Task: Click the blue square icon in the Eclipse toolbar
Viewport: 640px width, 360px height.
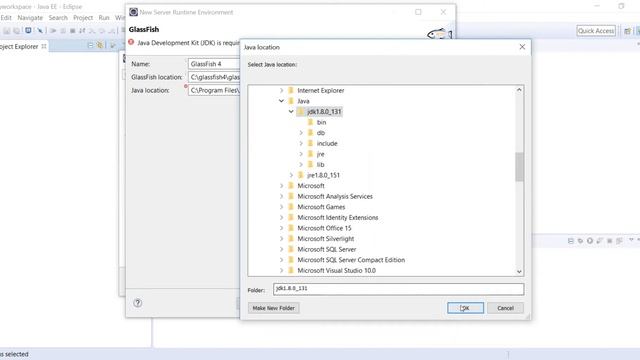Action: coord(28,31)
